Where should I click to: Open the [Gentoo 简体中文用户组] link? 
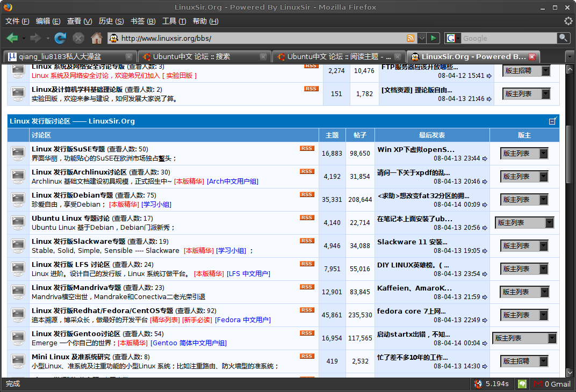click(x=189, y=343)
